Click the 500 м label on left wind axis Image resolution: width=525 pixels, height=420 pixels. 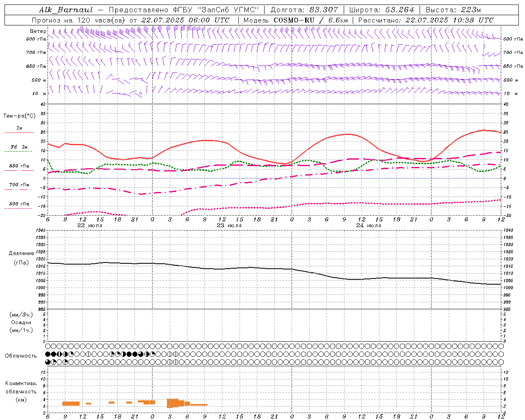tap(39, 80)
